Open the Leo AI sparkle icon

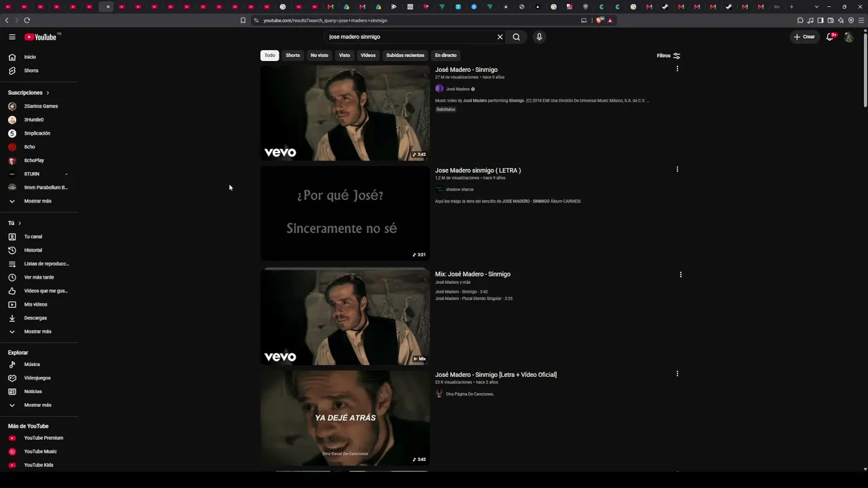click(841, 20)
